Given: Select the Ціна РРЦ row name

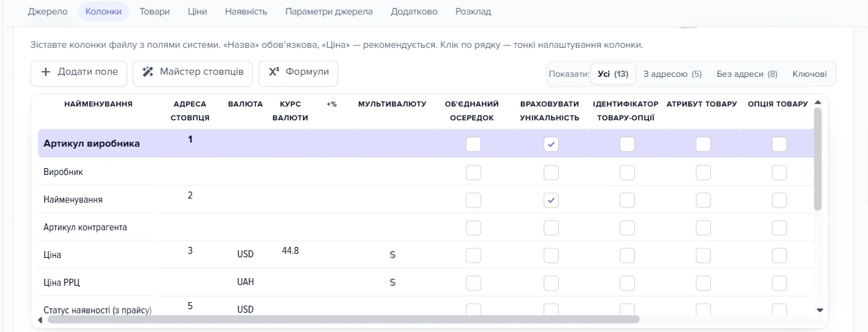Looking at the screenshot, I should [x=62, y=282].
